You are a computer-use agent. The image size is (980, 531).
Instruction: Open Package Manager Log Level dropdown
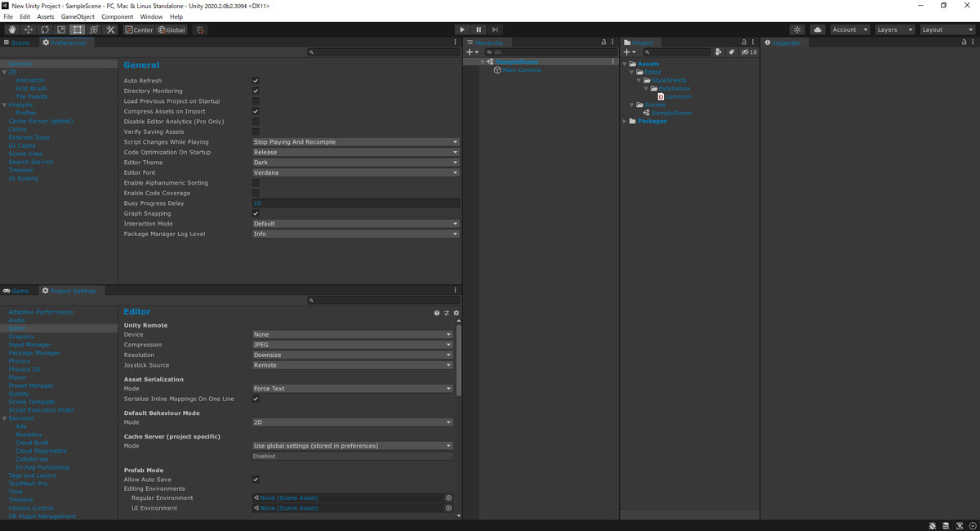point(355,234)
